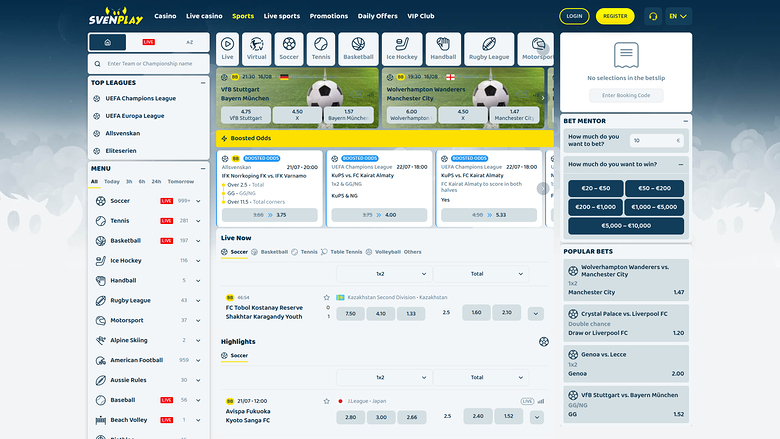Click the LOGIN button
Image resolution: width=780 pixels, height=439 pixels.
pyautogui.click(x=574, y=16)
